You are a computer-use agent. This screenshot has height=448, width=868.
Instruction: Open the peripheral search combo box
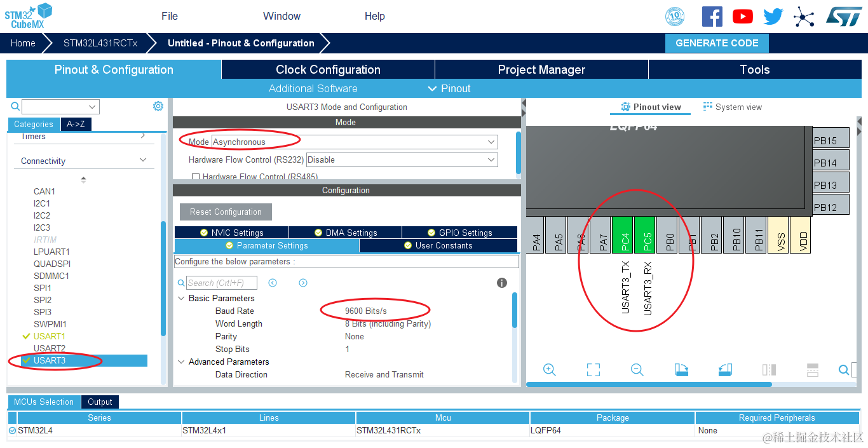(x=61, y=107)
